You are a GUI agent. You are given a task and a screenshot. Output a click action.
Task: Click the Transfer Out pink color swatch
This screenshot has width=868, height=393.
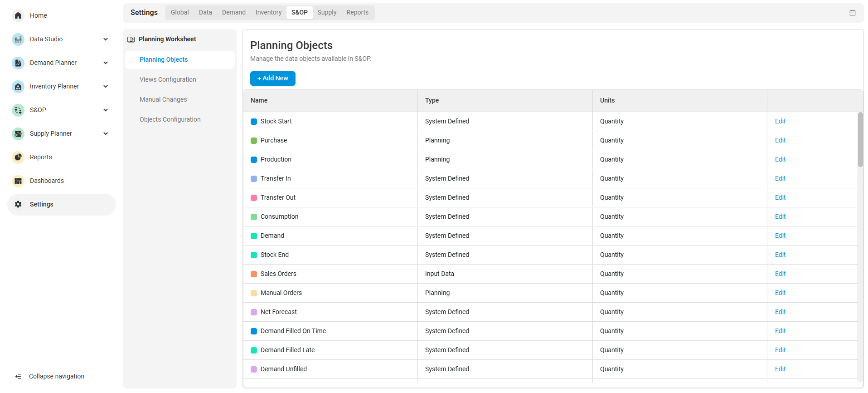[x=254, y=198]
